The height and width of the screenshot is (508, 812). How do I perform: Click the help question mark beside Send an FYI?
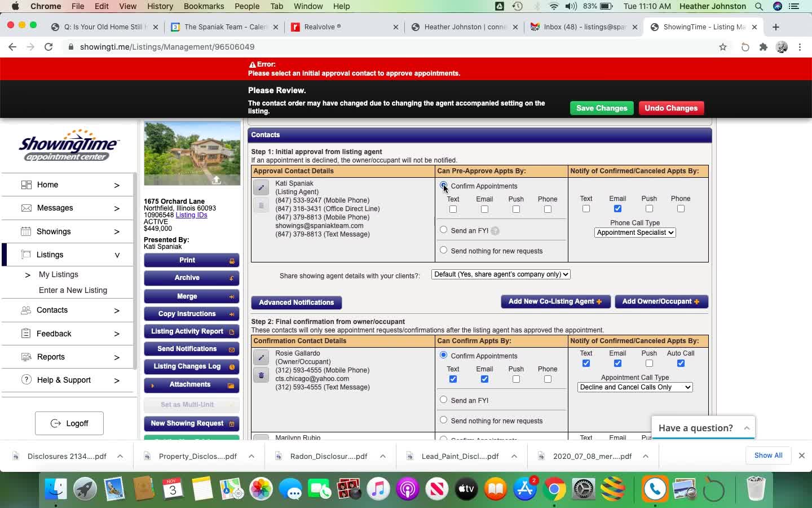[495, 231]
